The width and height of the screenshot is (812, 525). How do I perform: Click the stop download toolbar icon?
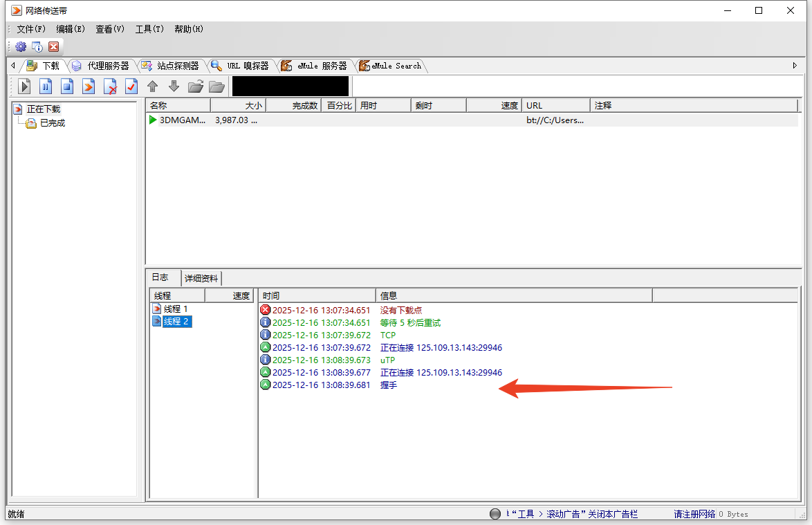[x=67, y=86]
